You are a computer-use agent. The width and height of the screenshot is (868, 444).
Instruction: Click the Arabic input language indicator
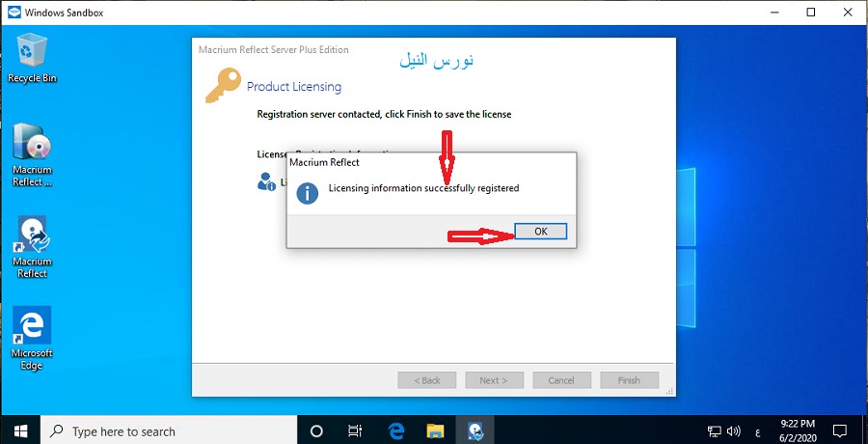click(x=757, y=430)
